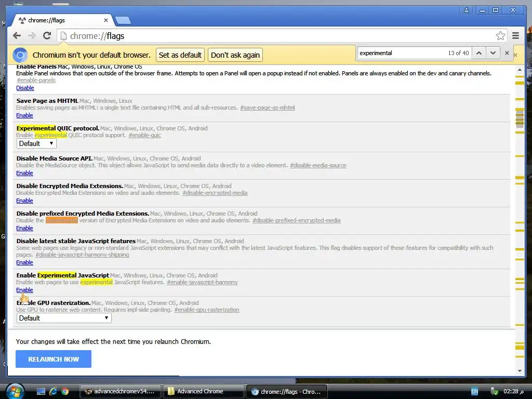Enable Disable latest stable JavaScript features
The width and height of the screenshot is (532, 399).
25,262
